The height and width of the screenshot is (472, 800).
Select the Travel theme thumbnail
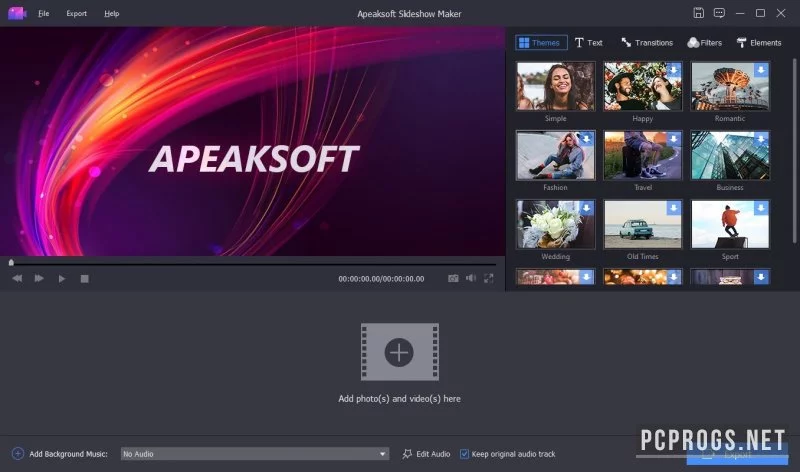pos(642,155)
